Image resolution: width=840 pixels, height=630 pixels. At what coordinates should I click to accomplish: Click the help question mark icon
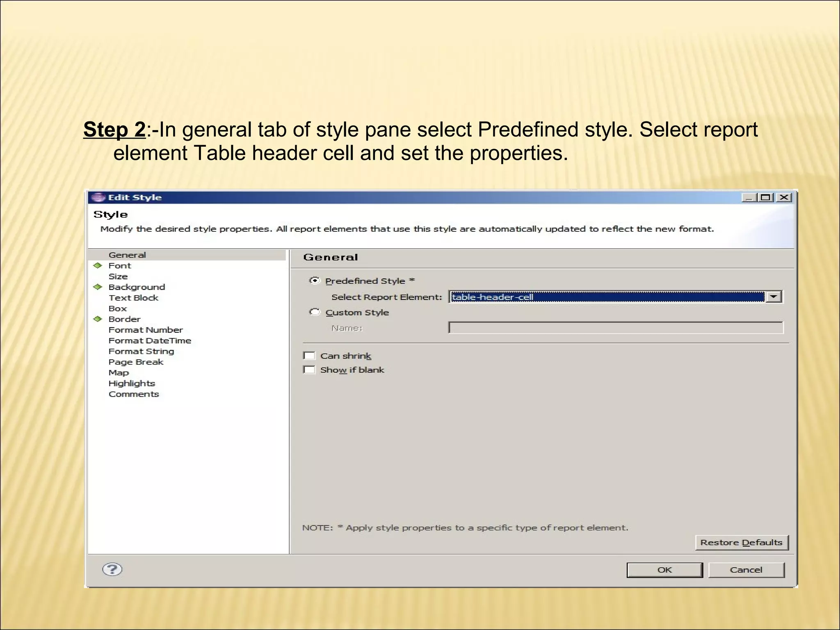coord(112,569)
